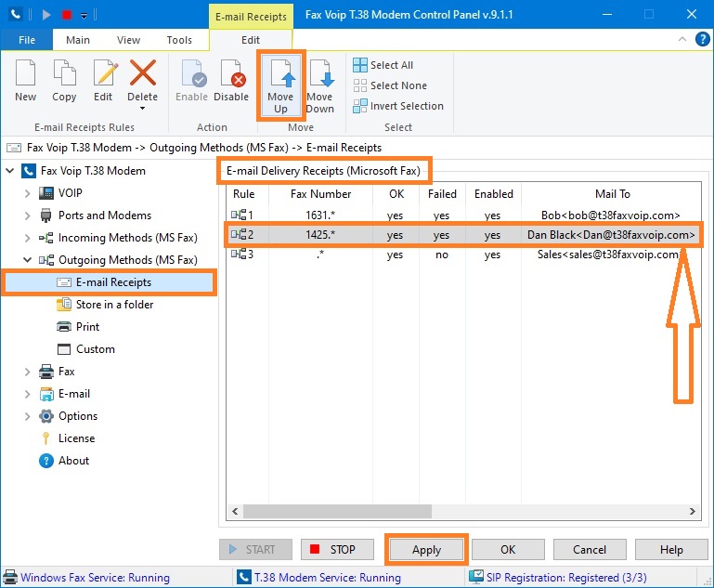Collapse the ribbon with the caret icon
Image resolution: width=714 pixels, height=588 pixels.
(x=682, y=39)
